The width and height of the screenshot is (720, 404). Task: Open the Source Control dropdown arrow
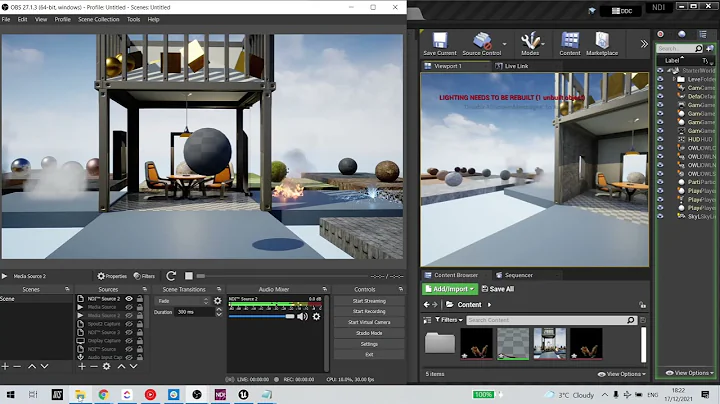[505, 44]
